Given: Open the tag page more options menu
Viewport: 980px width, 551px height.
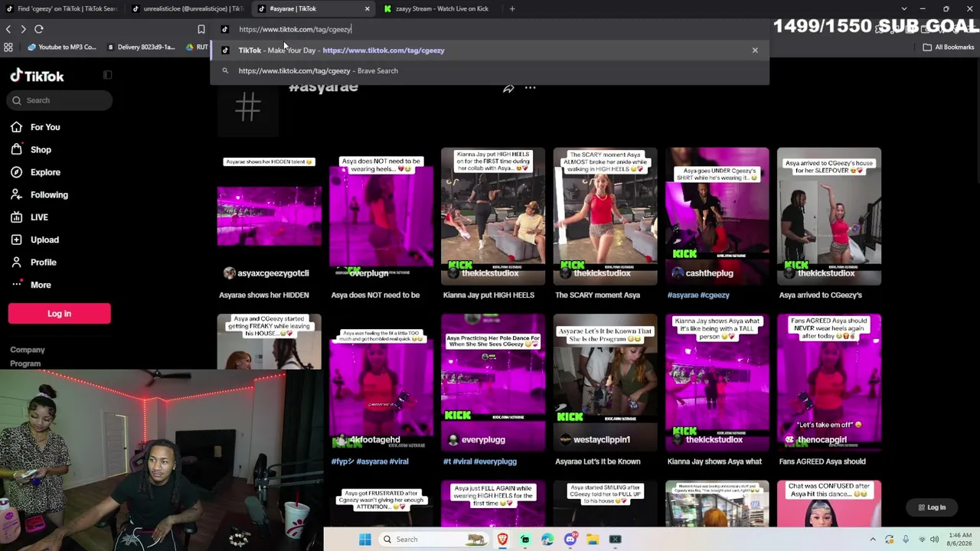Looking at the screenshot, I should 530,89.
